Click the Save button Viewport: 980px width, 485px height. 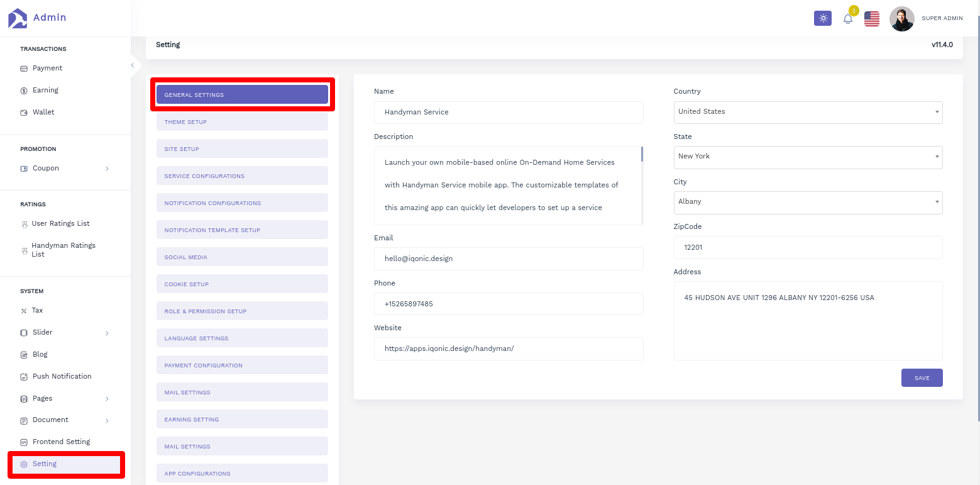pyautogui.click(x=922, y=377)
